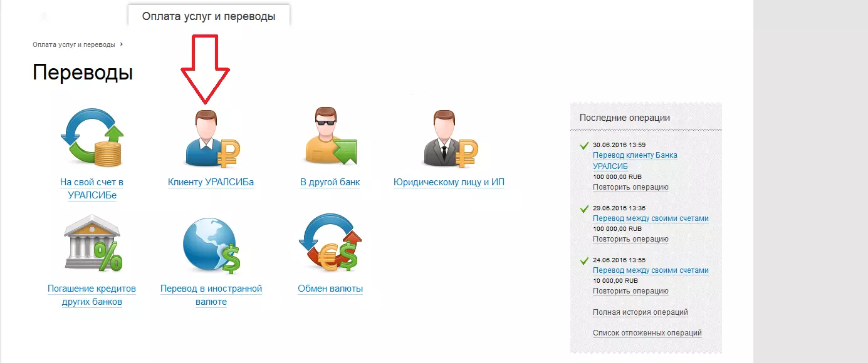Open 24.06.2016 'Перевод между своими счетами'
Screen dimensions: 868x363
tap(651, 270)
